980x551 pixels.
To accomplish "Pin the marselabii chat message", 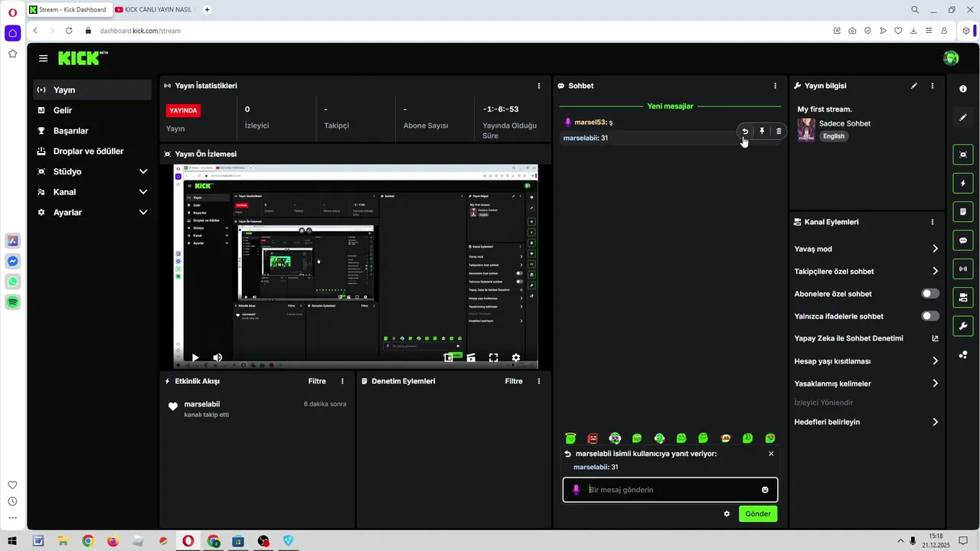I will [x=762, y=132].
